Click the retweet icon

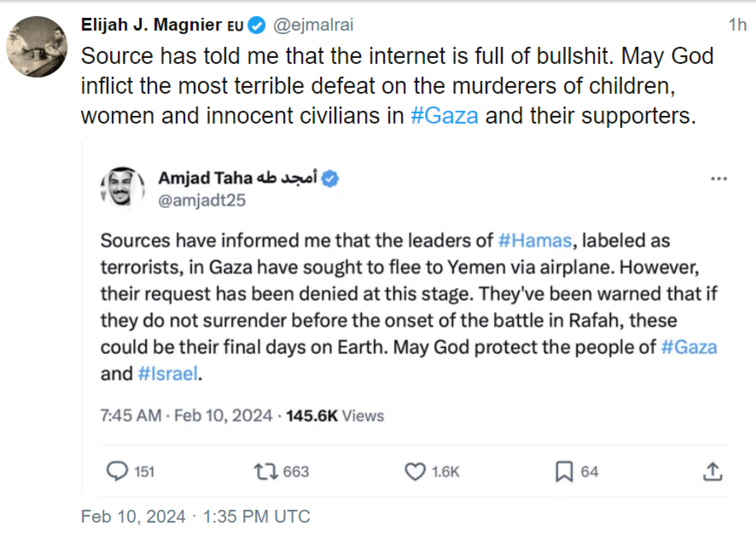[265, 471]
